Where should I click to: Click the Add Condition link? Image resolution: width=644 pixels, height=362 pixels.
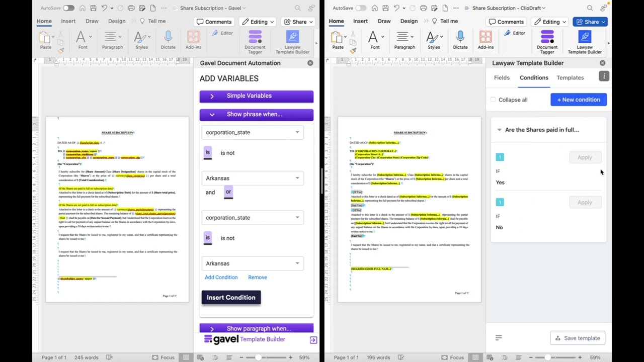click(221, 278)
